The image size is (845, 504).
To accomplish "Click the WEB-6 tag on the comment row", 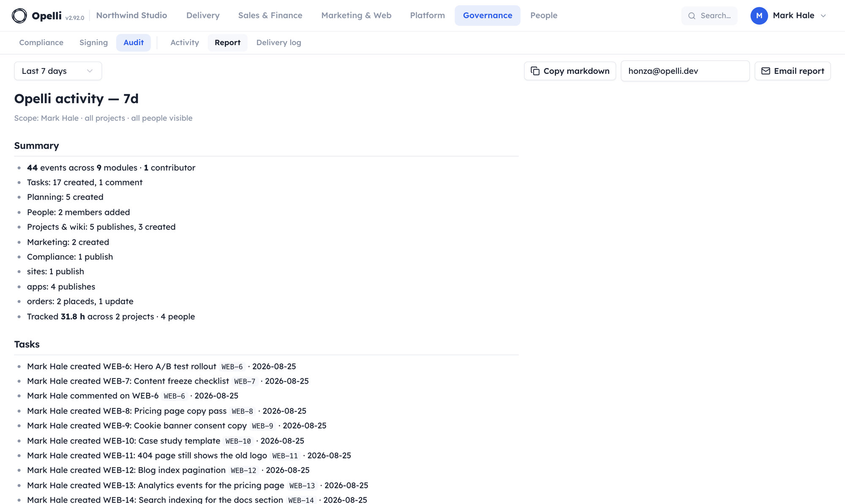I will coord(174,396).
